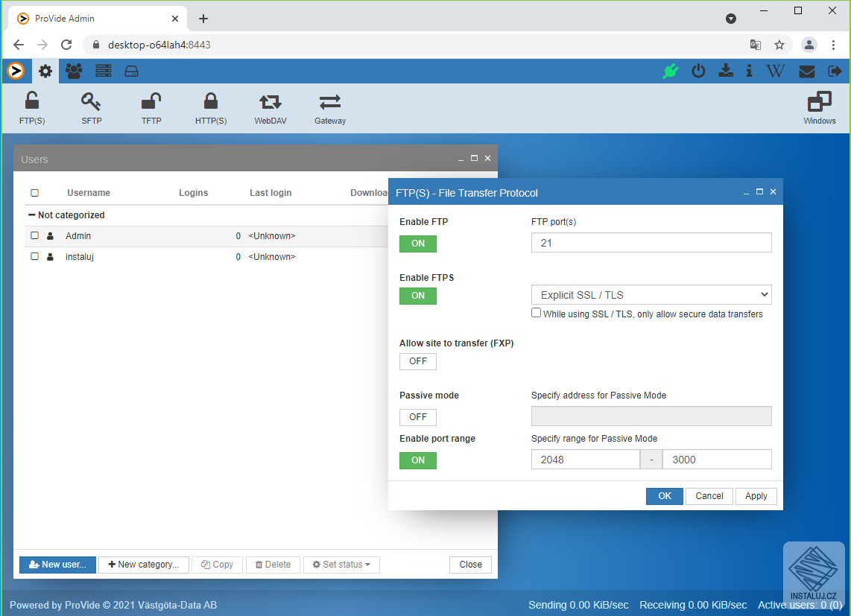Click the FTP port(s) field
The width and height of the screenshot is (851, 616).
651,243
